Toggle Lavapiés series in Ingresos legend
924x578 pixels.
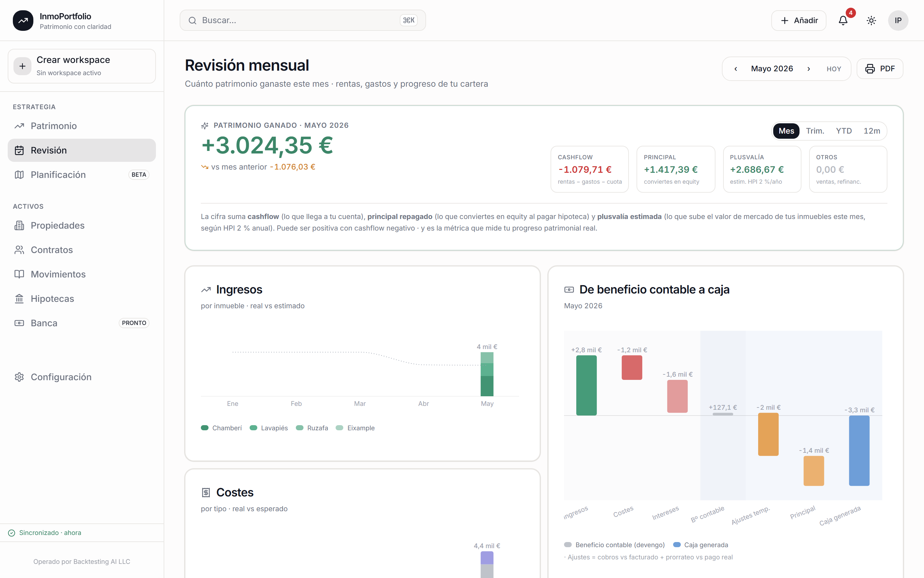click(269, 428)
